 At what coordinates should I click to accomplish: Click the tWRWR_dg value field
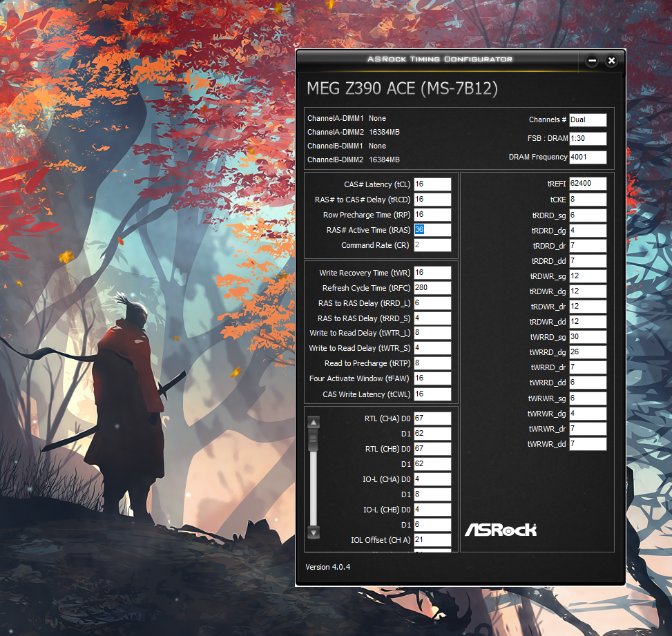(588, 414)
